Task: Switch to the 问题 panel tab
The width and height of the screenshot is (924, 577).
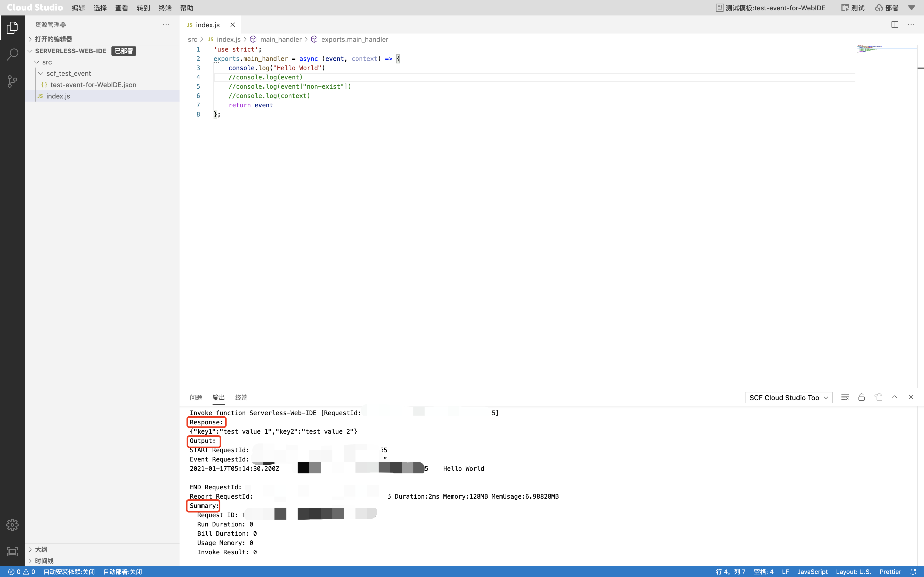Action: coord(196,397)
